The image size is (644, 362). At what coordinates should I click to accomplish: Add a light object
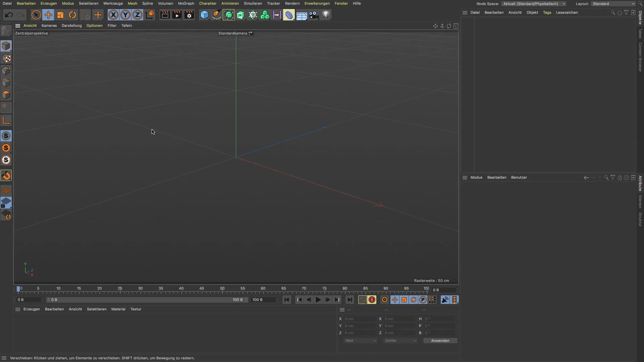click(326, 15)
